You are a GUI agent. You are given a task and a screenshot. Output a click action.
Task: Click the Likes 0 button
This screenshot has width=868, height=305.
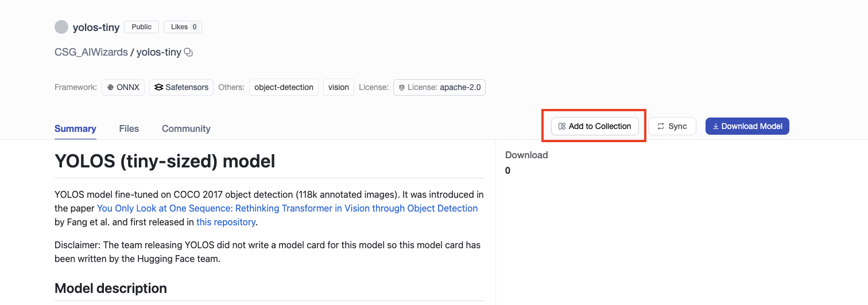[x=183, y=27]
